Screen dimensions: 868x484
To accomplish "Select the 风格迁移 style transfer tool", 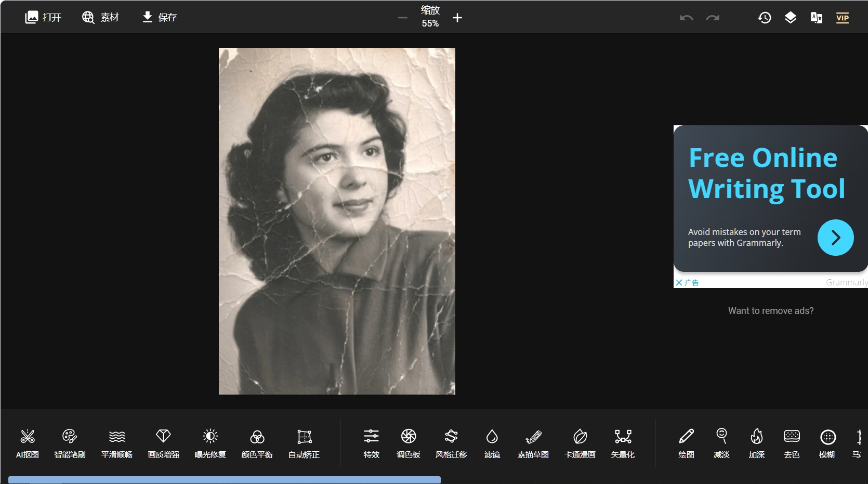I will [451, 443].
